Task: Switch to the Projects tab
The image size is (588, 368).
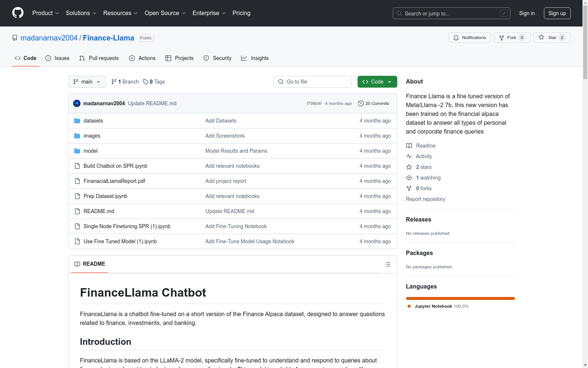Action: 179,58
